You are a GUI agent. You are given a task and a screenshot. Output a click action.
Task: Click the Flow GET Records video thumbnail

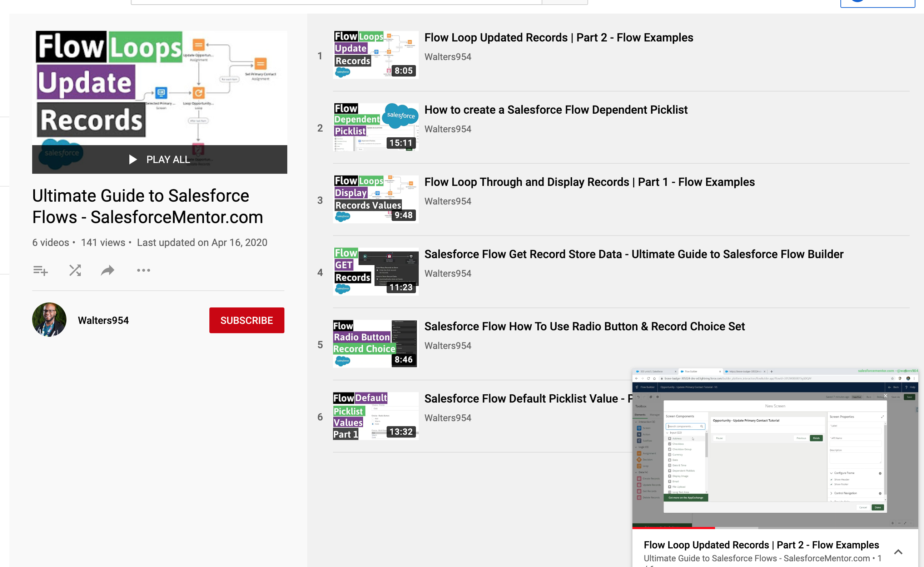[x=376, y=271]
